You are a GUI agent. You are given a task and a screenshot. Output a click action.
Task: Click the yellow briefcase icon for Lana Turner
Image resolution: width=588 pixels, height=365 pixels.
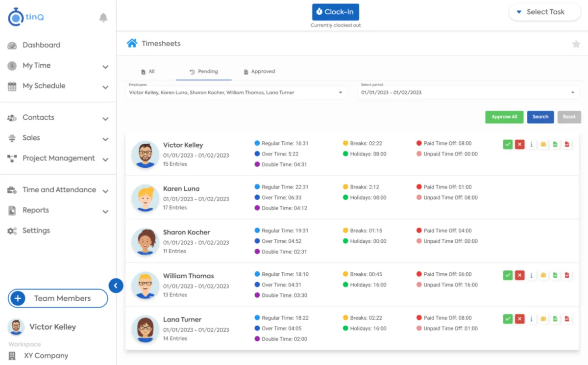[x=543, y=319]
